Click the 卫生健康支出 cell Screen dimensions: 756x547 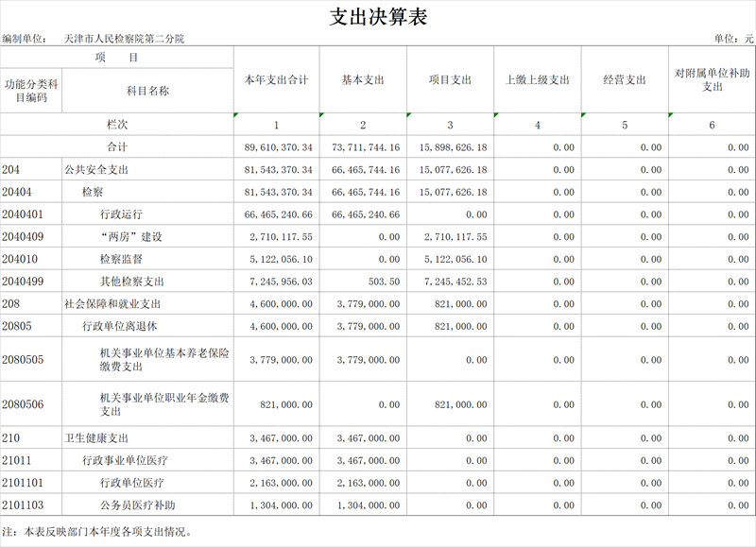pos(148,438)
